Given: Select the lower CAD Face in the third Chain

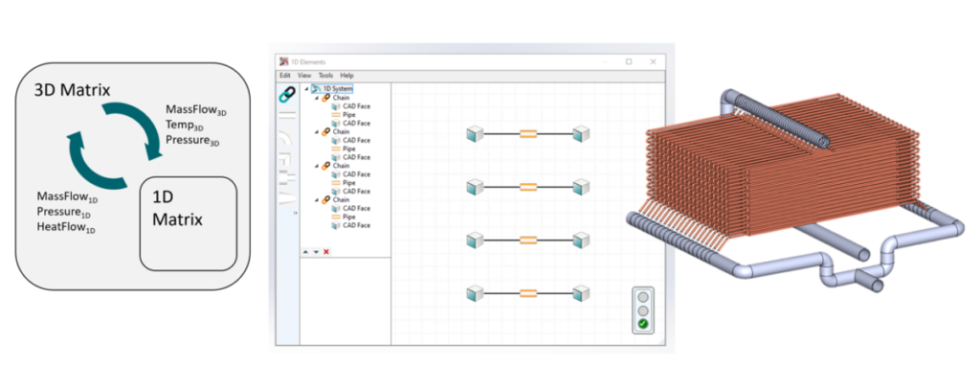Looking at the screenshot, I should (x=350, y=191).
